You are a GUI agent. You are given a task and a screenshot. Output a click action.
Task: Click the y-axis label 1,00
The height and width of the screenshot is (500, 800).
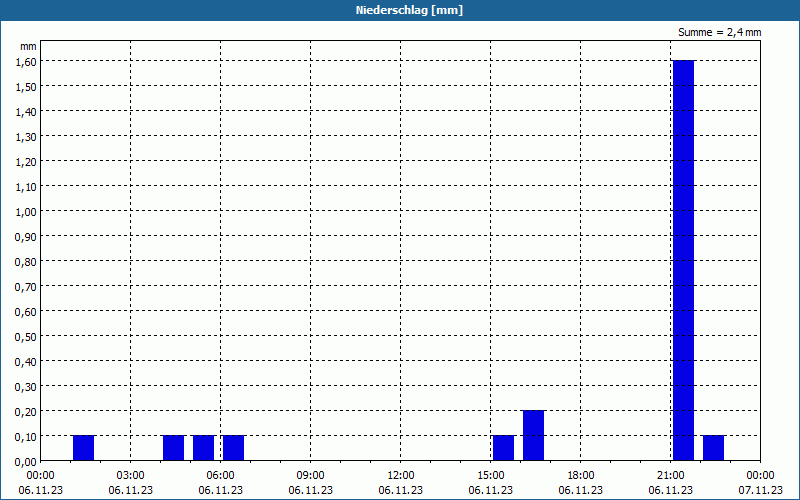tap(26, 211)
